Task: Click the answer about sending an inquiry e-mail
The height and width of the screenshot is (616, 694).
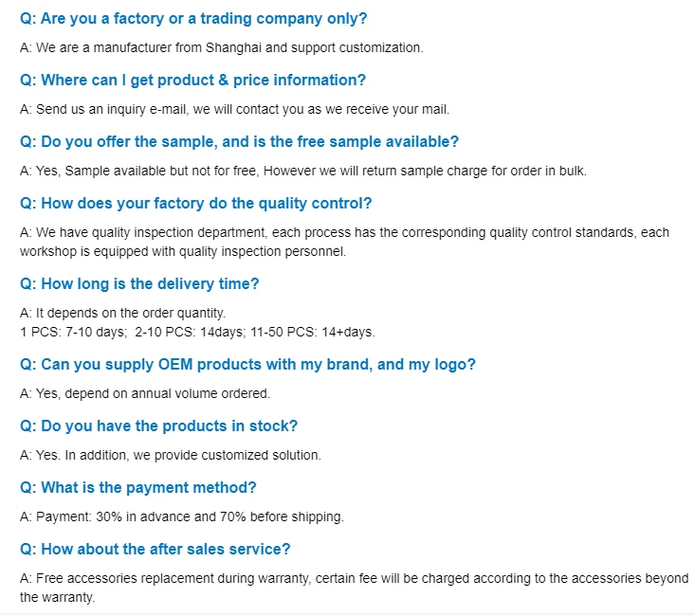Action: pos(234,109)
